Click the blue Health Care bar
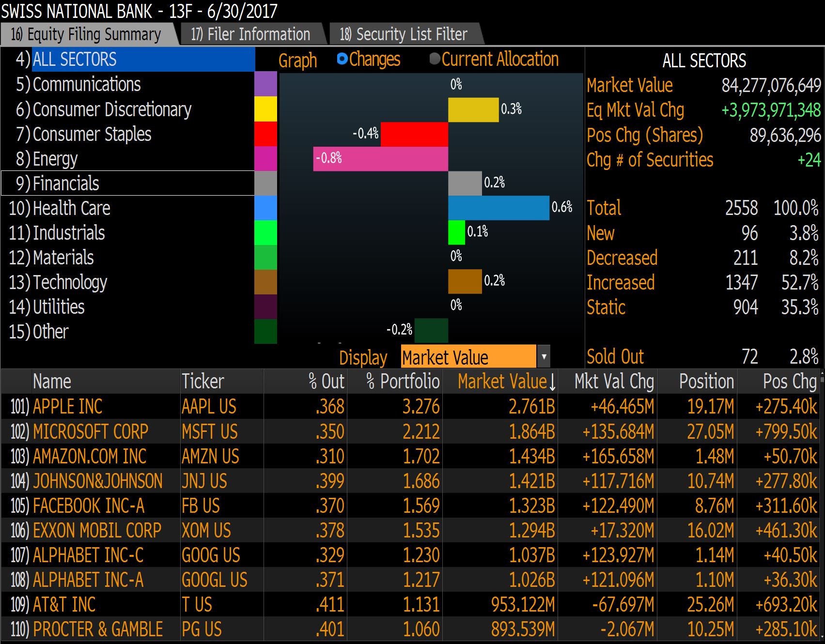 (498, 208)
